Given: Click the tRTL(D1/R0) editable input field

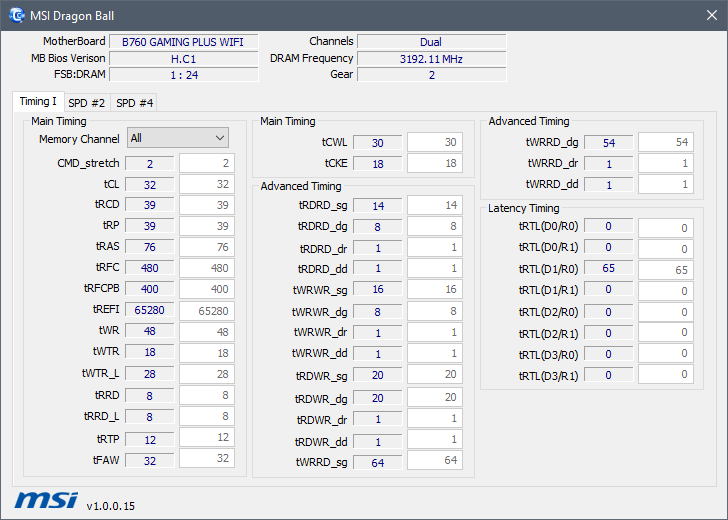Looking at the screenshot, I should tap(665, 270).
